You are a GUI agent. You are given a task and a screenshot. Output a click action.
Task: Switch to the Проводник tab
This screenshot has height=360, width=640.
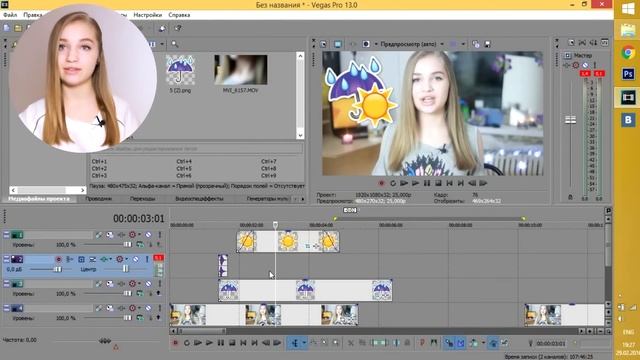coord(99,199)
